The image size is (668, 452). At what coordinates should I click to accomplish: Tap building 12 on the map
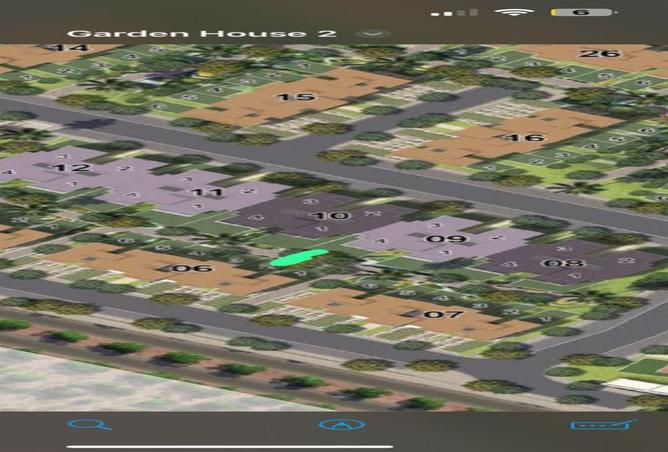(x=71, y=167)
